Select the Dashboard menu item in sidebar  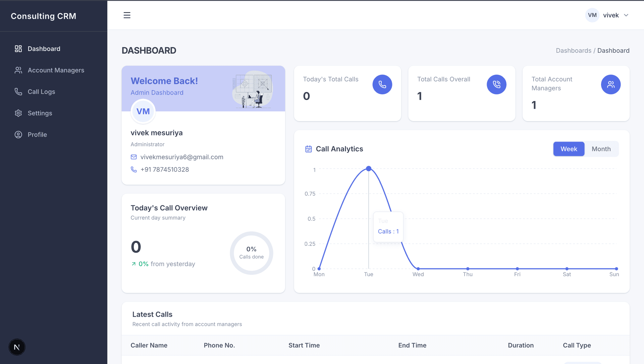(44, 48)
